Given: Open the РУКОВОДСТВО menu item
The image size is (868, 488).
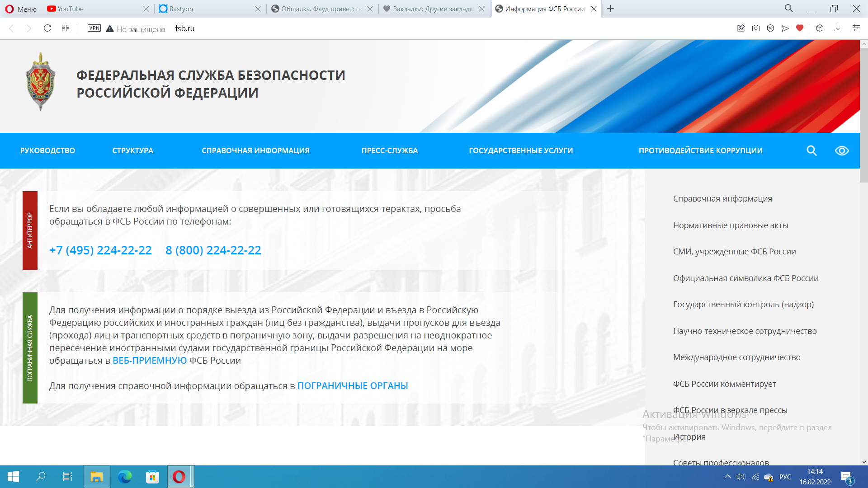Looking at the screenshot, I should click(47, 150).
